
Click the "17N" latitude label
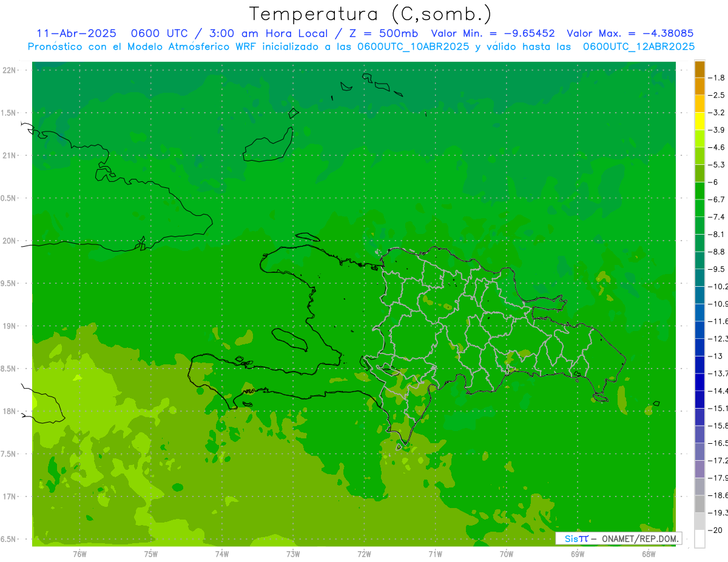click(x=9, y=497)
